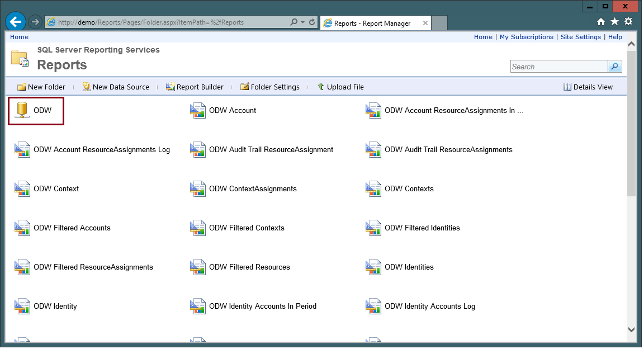Viewport: 644px width, 349px height.
Task: Open Favorites star icon
Action: [614, 21]
